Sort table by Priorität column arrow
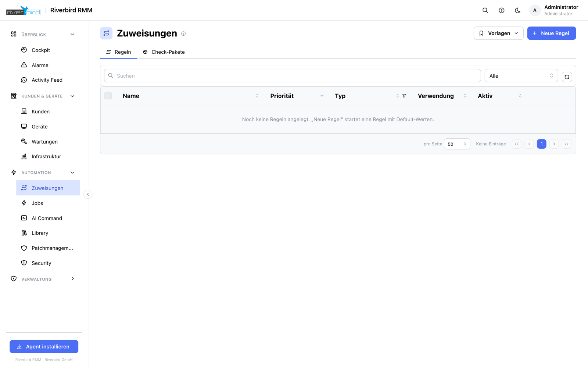The image size is (588, 368). 322,96
